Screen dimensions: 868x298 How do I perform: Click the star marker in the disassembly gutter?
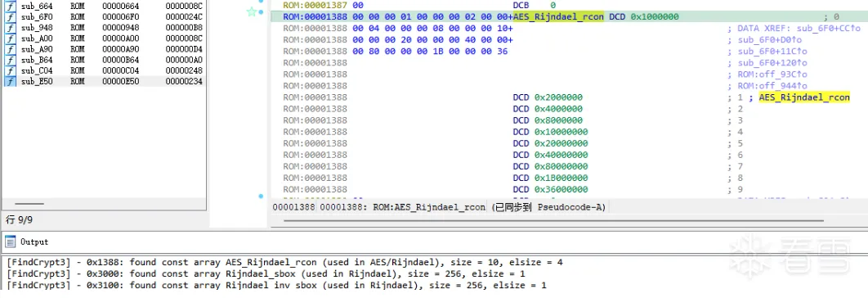(252, 11)
